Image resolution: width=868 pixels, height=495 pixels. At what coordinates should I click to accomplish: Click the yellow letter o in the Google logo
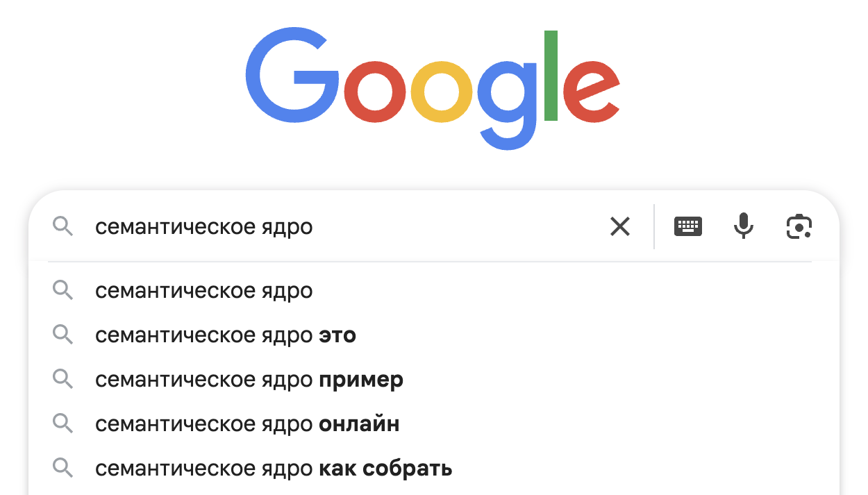[x=442, y=92]
